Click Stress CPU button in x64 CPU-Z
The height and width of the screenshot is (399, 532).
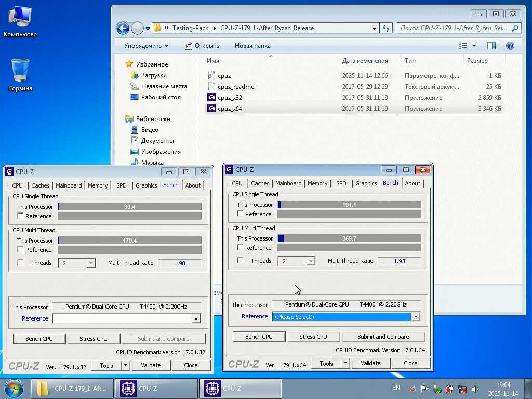pos(313,337)
